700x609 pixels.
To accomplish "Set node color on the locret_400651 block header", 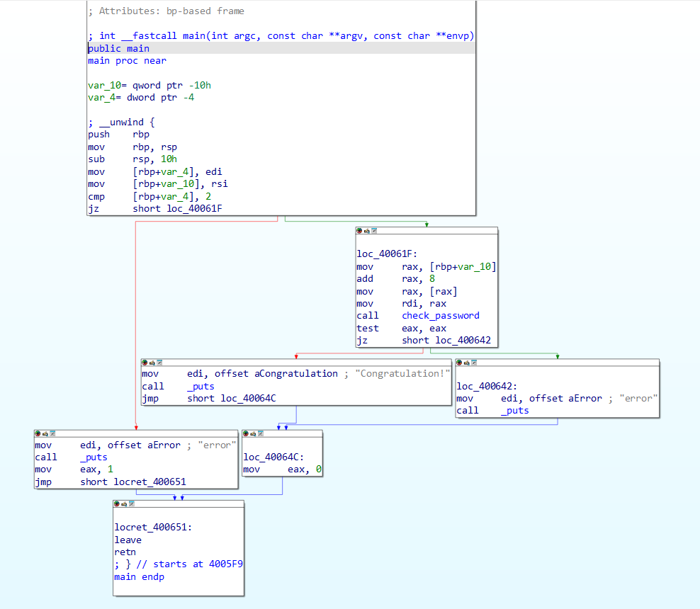I will coord(116,503).
